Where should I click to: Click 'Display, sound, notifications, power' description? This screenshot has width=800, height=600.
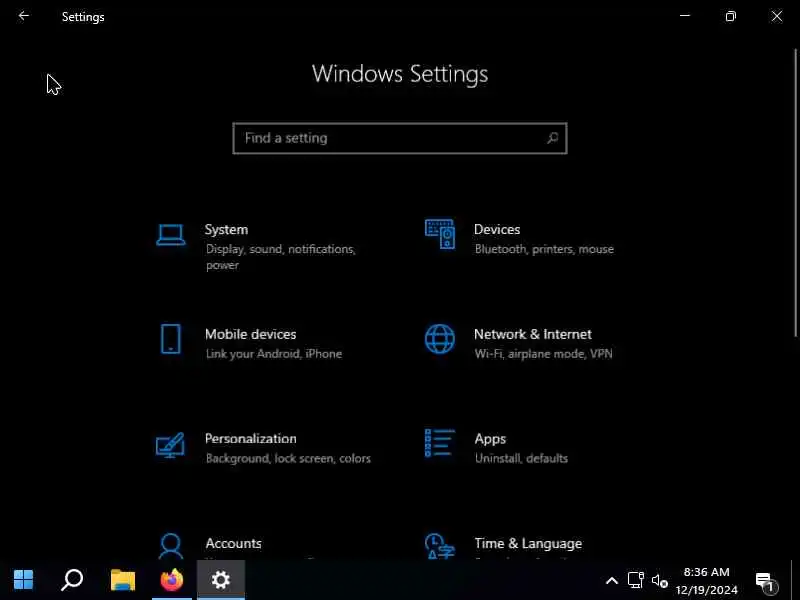click(x=281, y=257)
